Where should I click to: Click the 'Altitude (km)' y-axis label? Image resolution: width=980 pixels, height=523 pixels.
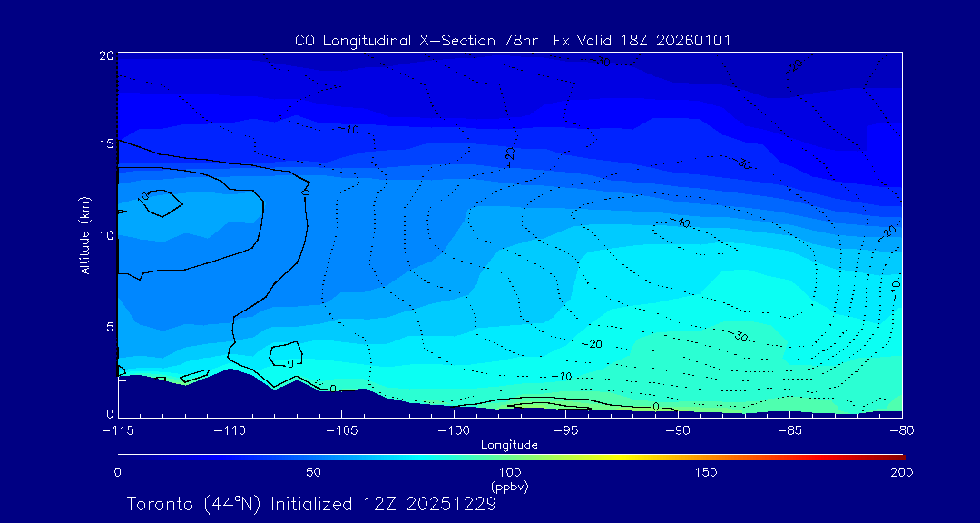point(84,234)
